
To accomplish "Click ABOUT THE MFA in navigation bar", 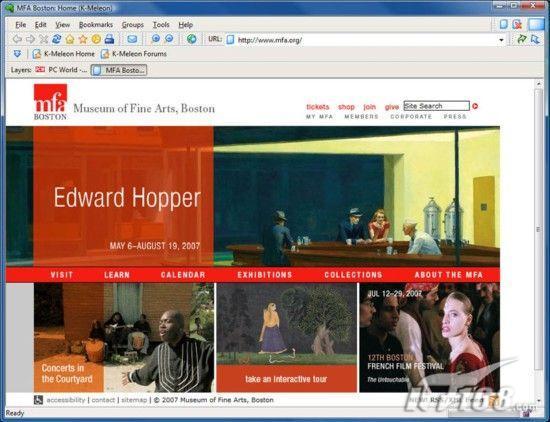I will tap(449, 275).
